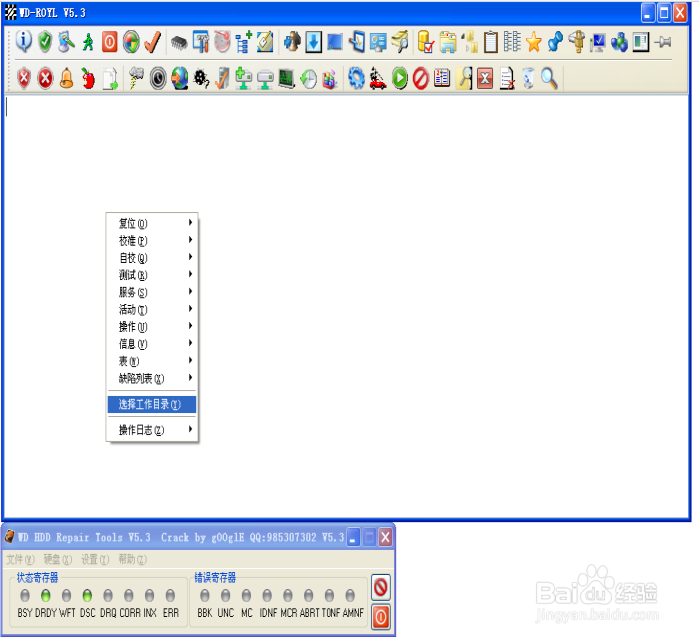Image resolution: width=699 pixels, height=639 pixels.
Task: Click the red prohibition circle toolbar icon
Action: point(420,78)
